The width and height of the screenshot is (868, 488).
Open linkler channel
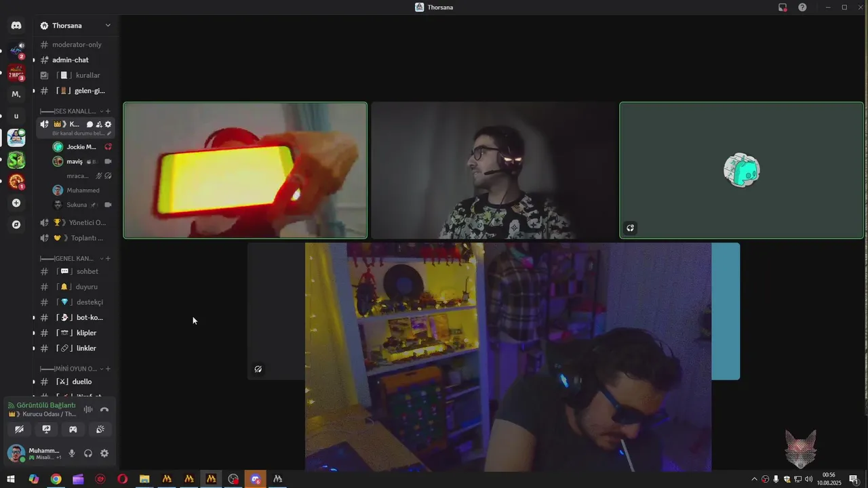click(75, 348)
